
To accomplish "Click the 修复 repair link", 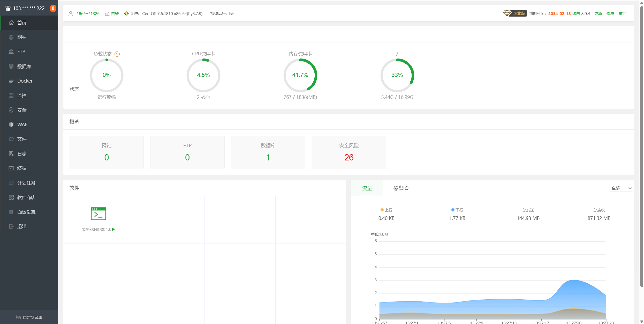I will (x=610, y=13).
